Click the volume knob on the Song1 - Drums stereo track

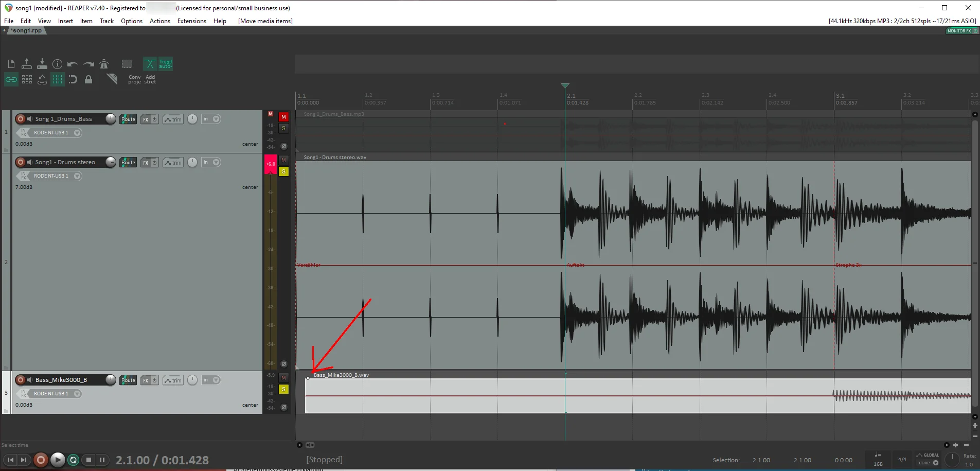111,162
